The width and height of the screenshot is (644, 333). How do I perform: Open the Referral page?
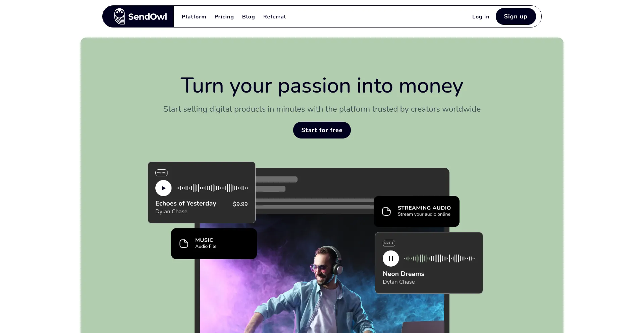tap(274, 17)
